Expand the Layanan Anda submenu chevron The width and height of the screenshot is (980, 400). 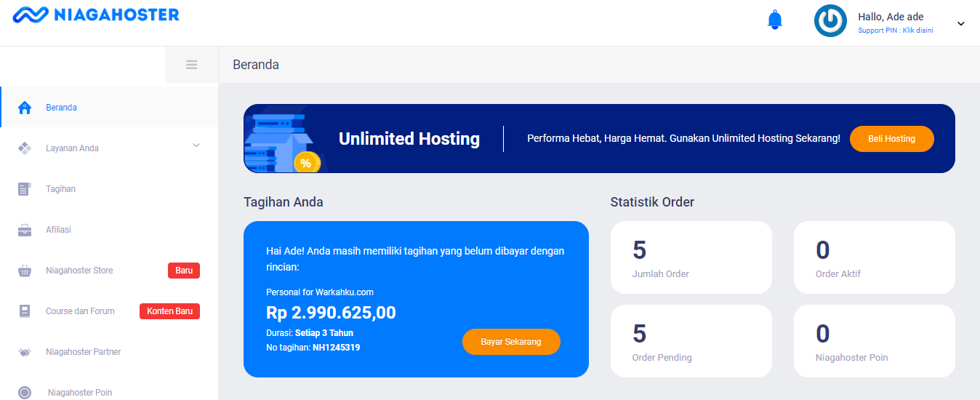pos(196,145)
